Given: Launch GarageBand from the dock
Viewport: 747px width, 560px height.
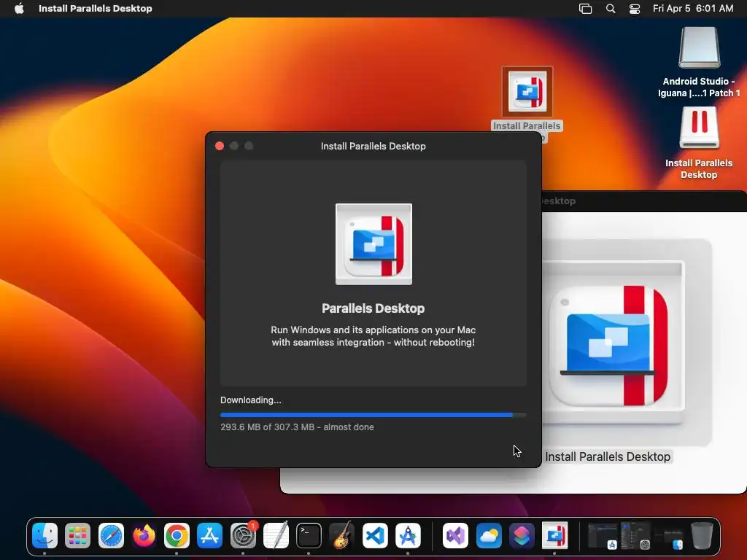Looking at the screenshot, I should tap(341, 535).
